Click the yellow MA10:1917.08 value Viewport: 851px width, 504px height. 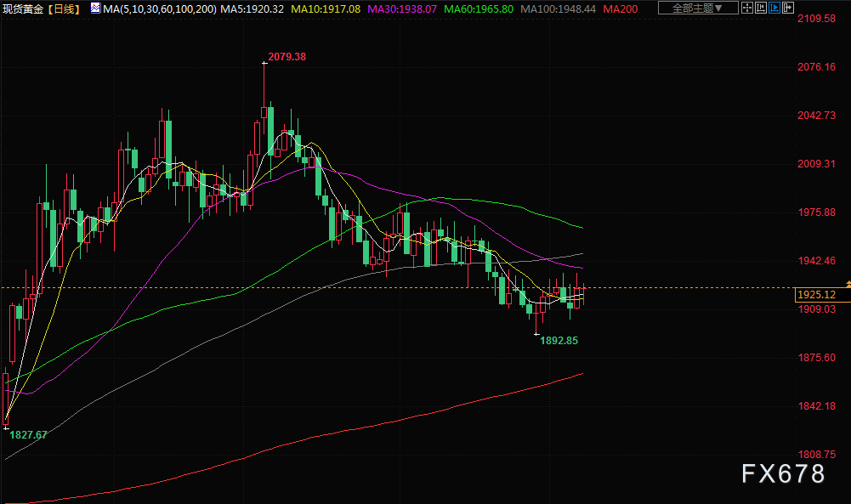tap(326, 9)
